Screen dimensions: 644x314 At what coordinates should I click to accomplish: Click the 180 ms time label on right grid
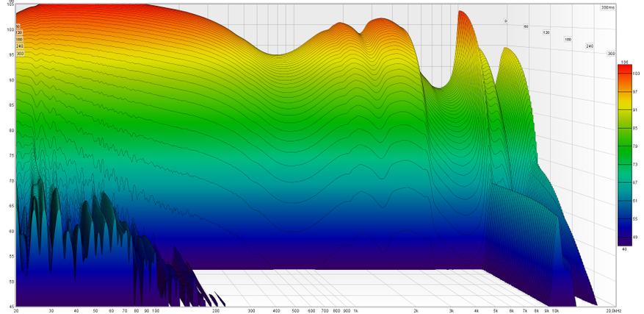click(568, 40)
